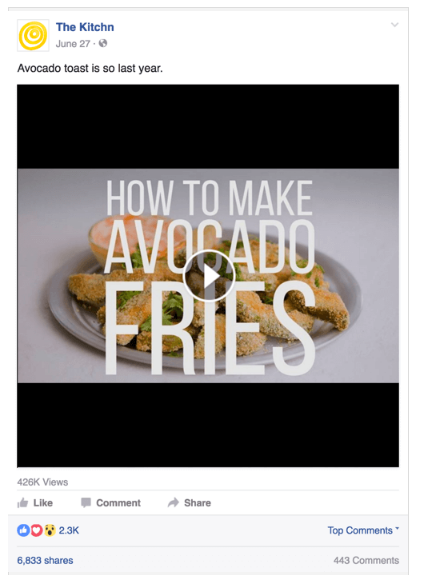Like the post via Like label

(43, 503)
